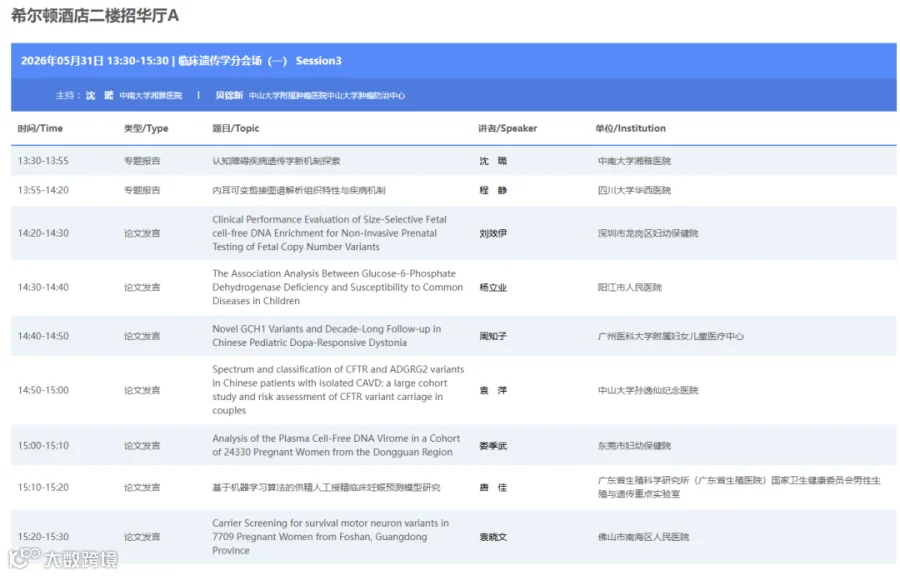Open the Novel GCH1 Variants topic
The height and width of the screenshot is (576, 900).
[x=327, y=336]
